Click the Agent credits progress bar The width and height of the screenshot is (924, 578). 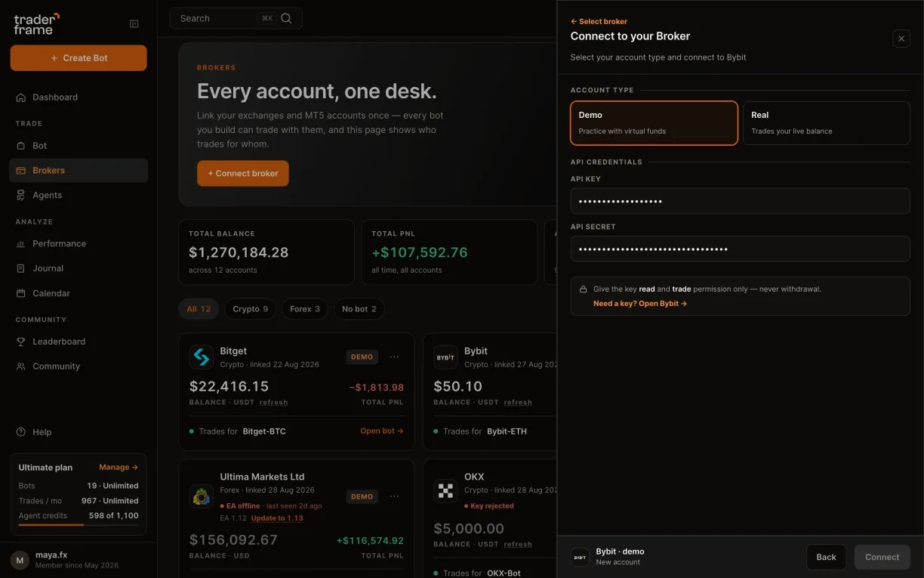pos(79,524)
